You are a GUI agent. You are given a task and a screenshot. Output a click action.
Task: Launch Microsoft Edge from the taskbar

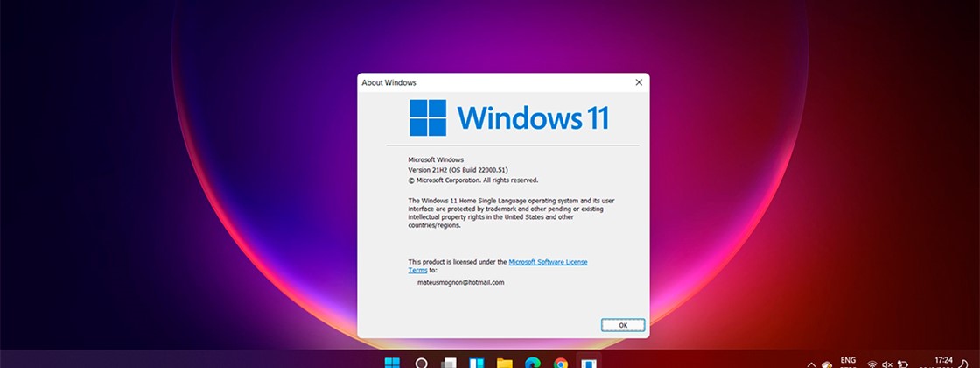point(533,363)
